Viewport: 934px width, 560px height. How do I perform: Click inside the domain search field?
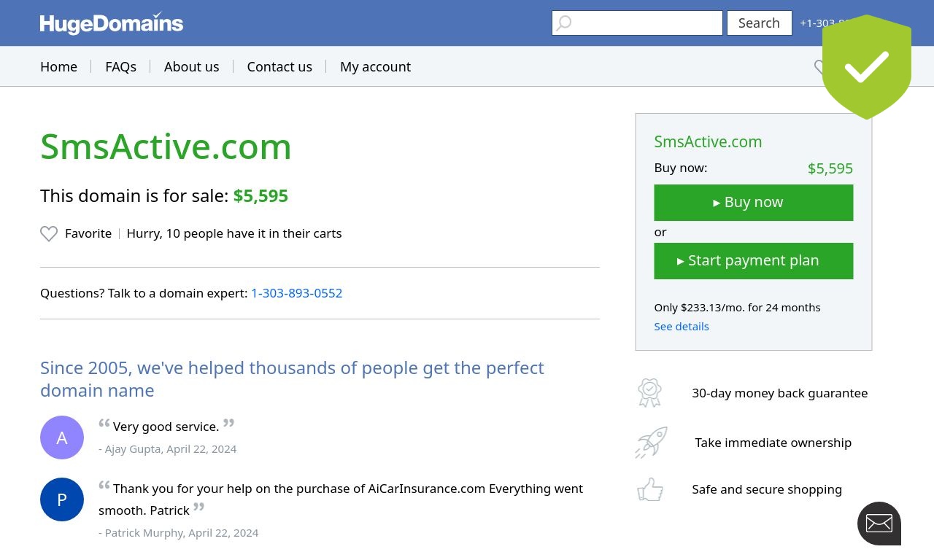tap(637, 23)
